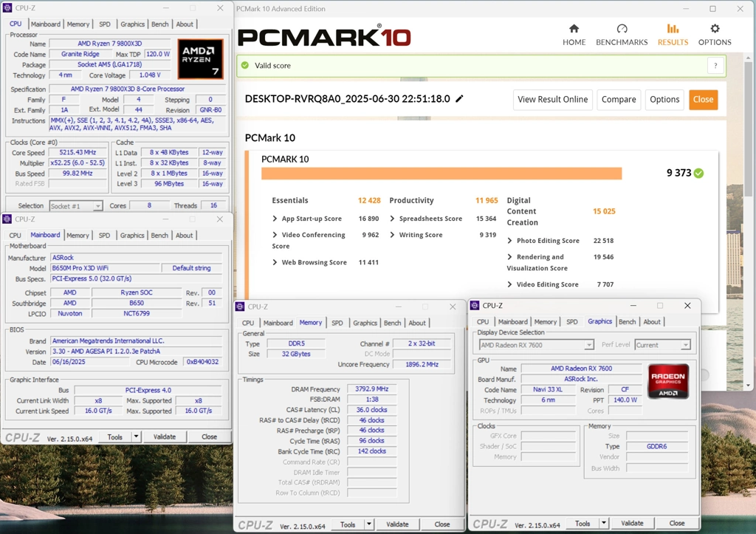Open Options gear in PCMark 10

[x=715, y=35]
